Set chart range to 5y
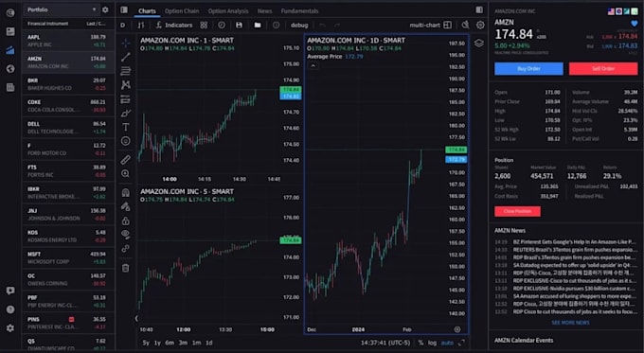644x353 pixels. tap(146, 343)
